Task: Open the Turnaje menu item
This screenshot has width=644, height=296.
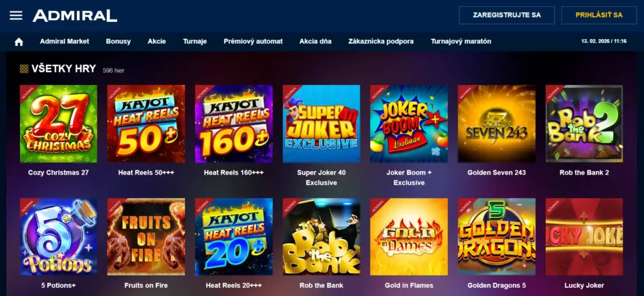Action: 195,41
